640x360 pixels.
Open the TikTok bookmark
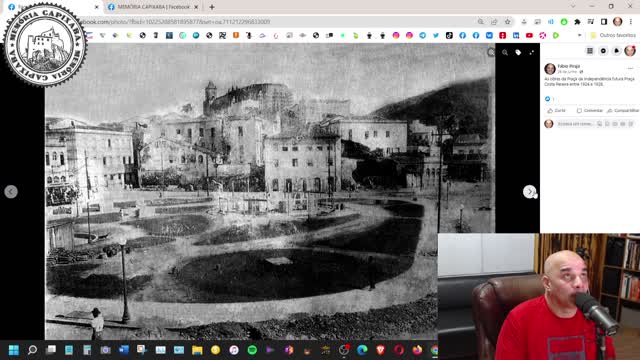(449, 36)
